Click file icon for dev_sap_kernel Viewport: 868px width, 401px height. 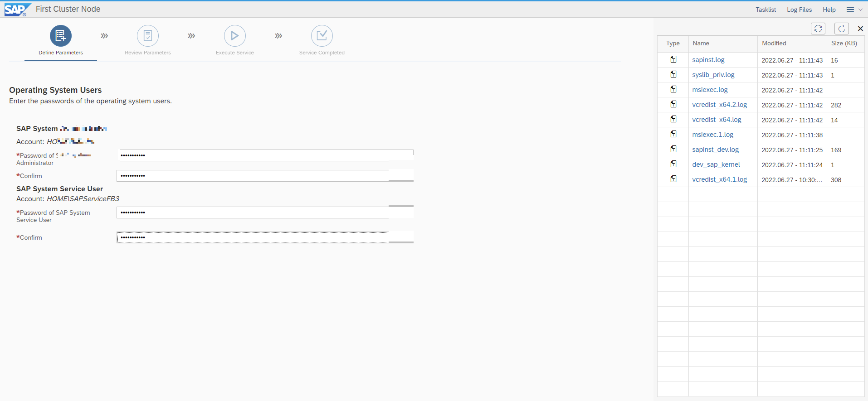673,164
